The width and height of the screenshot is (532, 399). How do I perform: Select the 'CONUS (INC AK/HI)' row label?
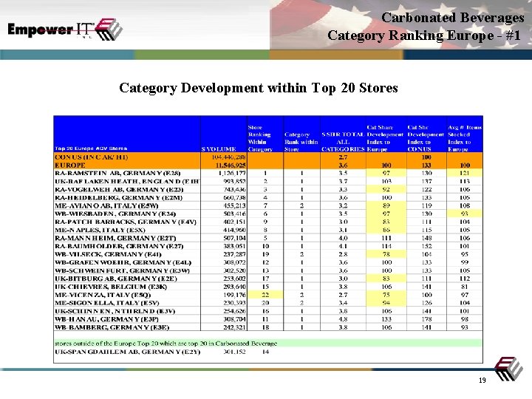pyautogui.click(x=92, y=157)
